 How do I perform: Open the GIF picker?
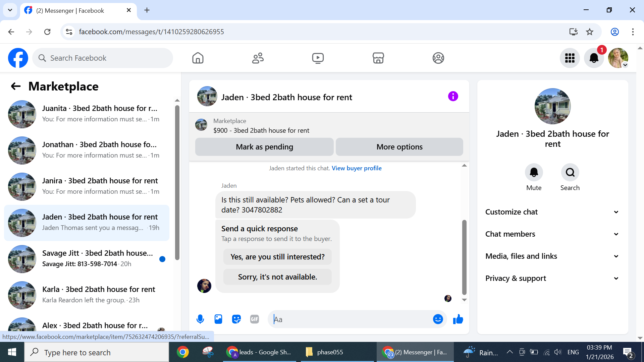(255, 319)
